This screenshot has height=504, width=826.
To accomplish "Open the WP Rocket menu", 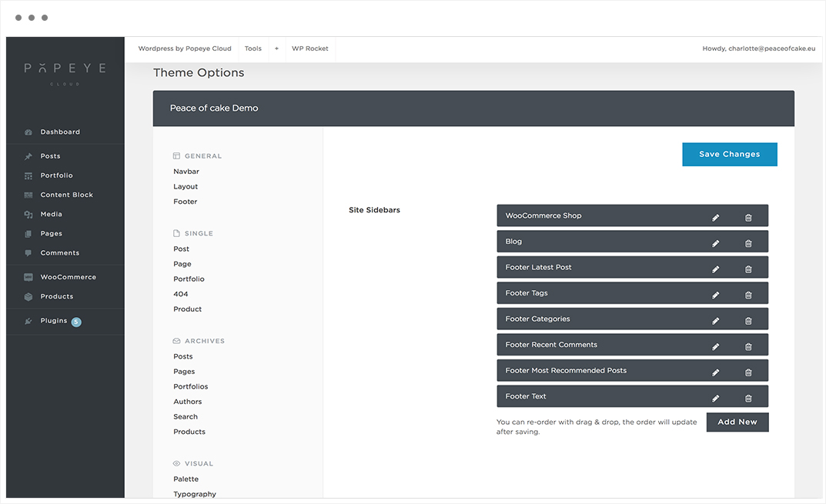I will point(309,48).
